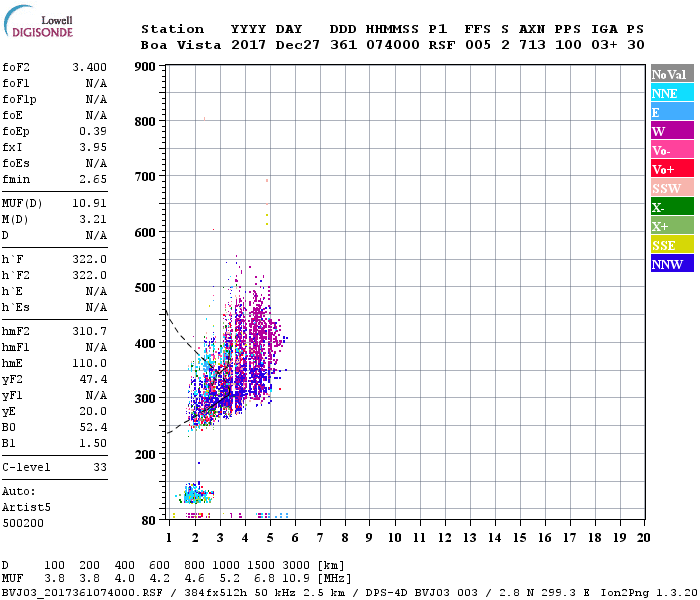Screen dimensions: 700x600
Task: Click the 80 km y-axis label
Action: point(149,521)
